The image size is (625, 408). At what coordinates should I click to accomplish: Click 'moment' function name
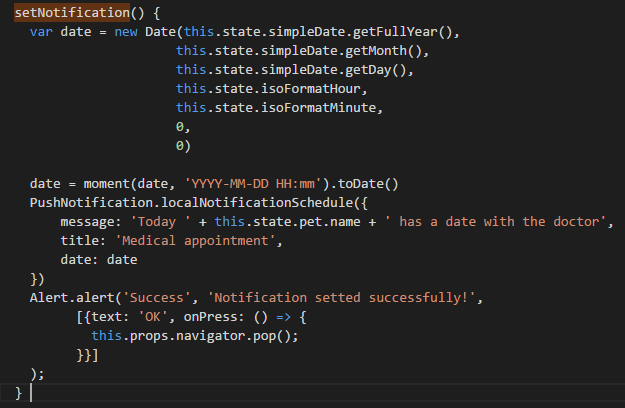click(106, 184)
